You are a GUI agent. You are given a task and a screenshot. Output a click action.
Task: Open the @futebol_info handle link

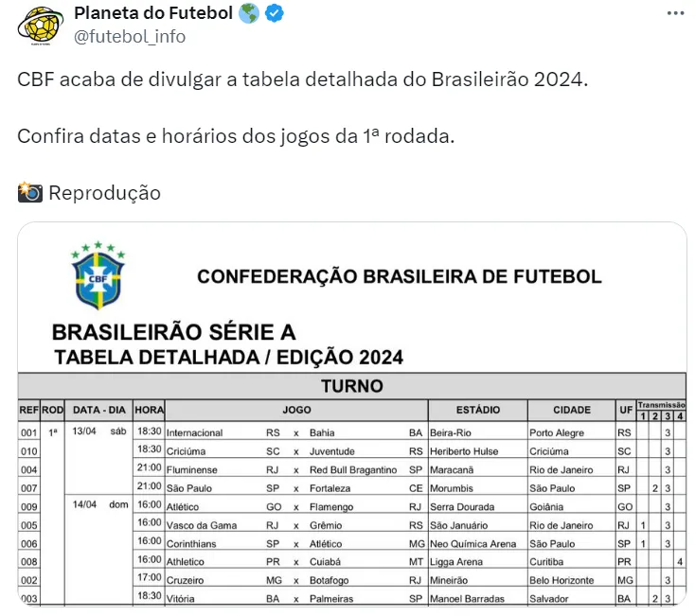[x=130, y=37]
